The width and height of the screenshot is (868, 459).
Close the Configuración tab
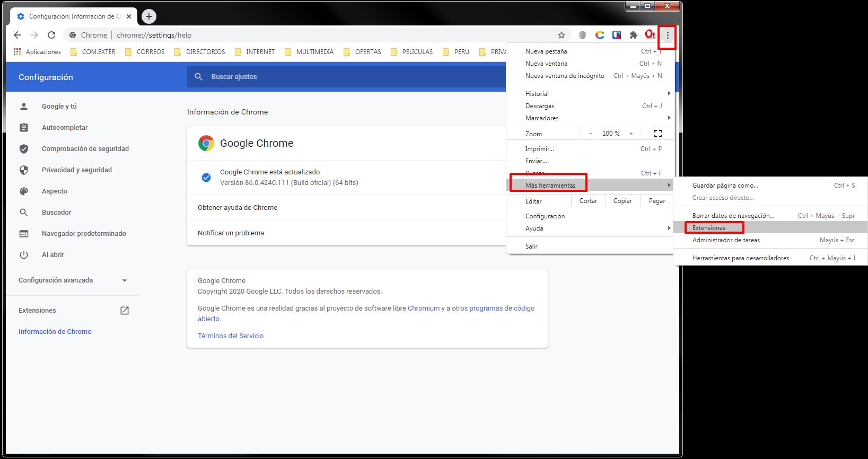tap(129, 16)
